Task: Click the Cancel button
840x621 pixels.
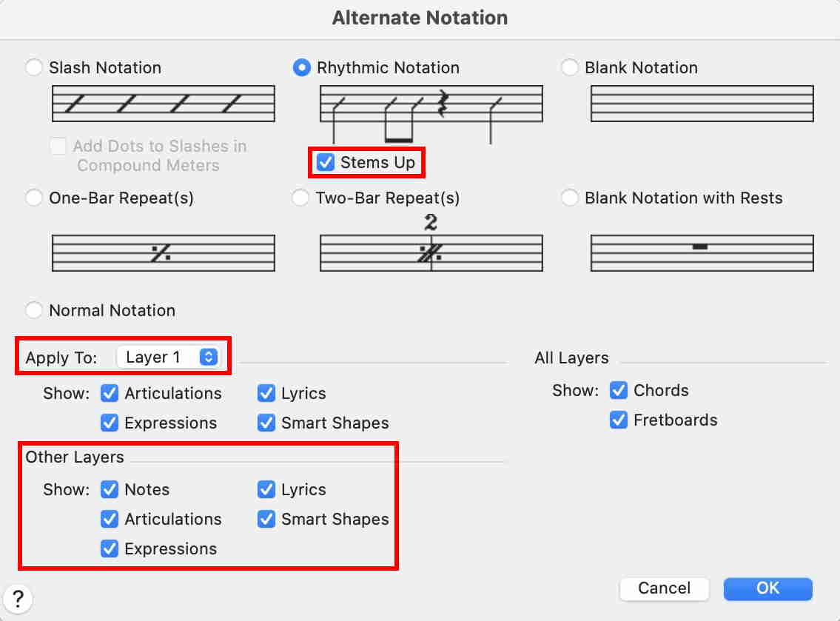Action: [x=664, y=588]
